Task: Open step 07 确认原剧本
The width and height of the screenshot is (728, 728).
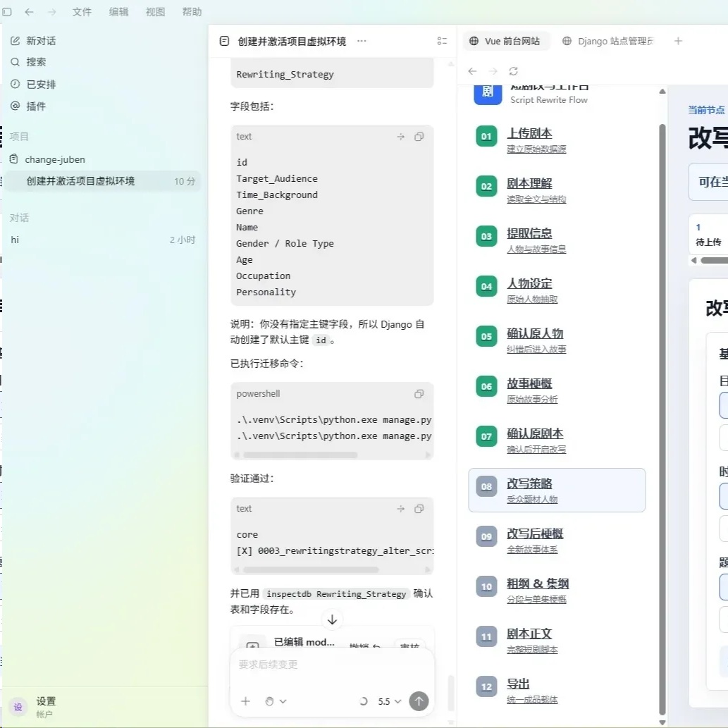Action: pos(557,440)
